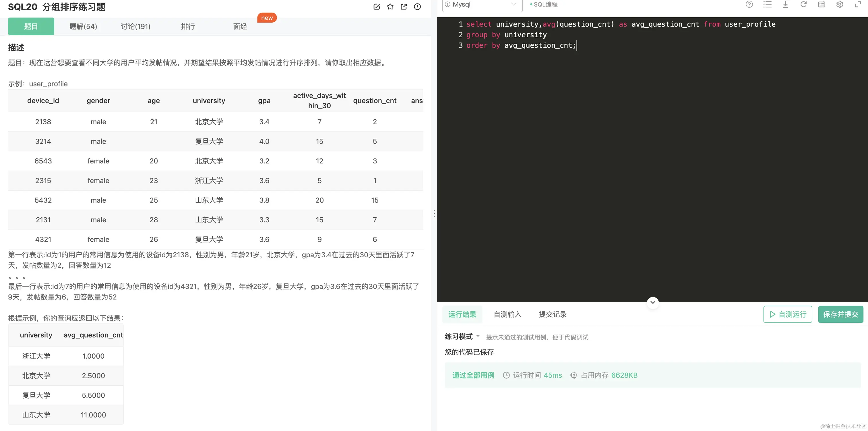Click the panel divider drag handle
This screenshot has height=431, width=868.
pyautogui.click(x=434, y=214)
